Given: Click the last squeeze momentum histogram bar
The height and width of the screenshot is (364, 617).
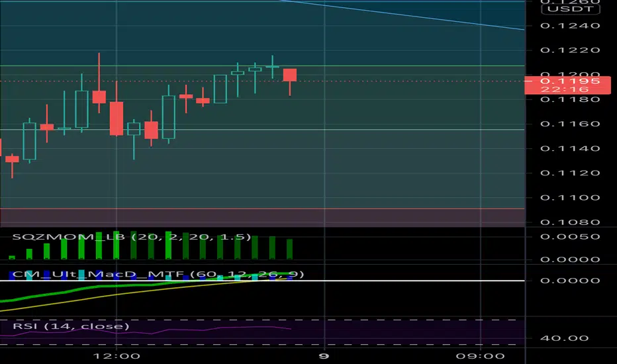Looking at the screenshot, I should pyautogui.click(x=289, y=249).
